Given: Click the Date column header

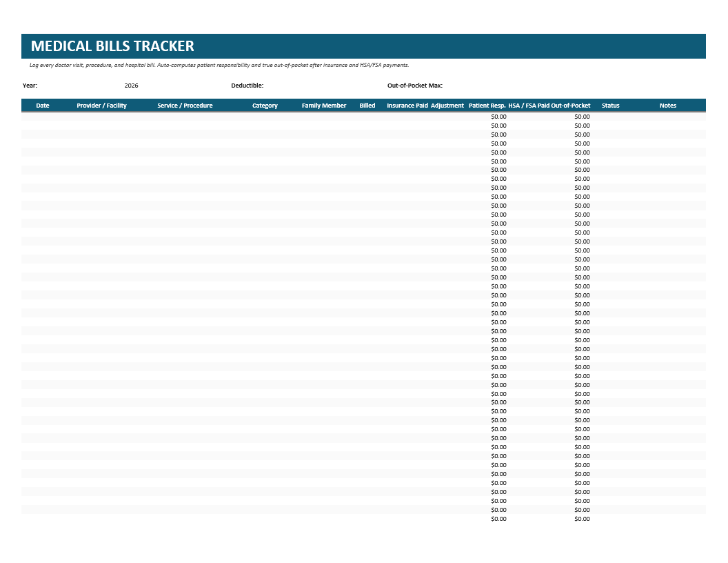Looking at the screenshot, I should [x=43, y=106].
